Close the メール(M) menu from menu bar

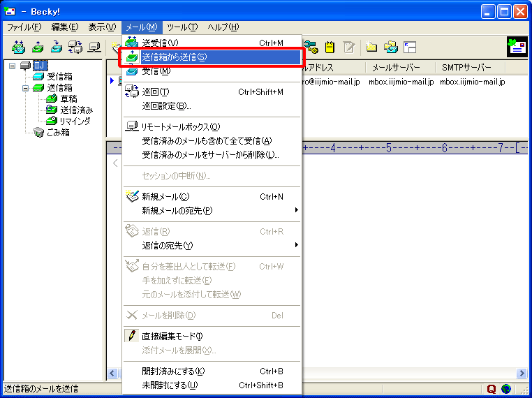(142, 27)
